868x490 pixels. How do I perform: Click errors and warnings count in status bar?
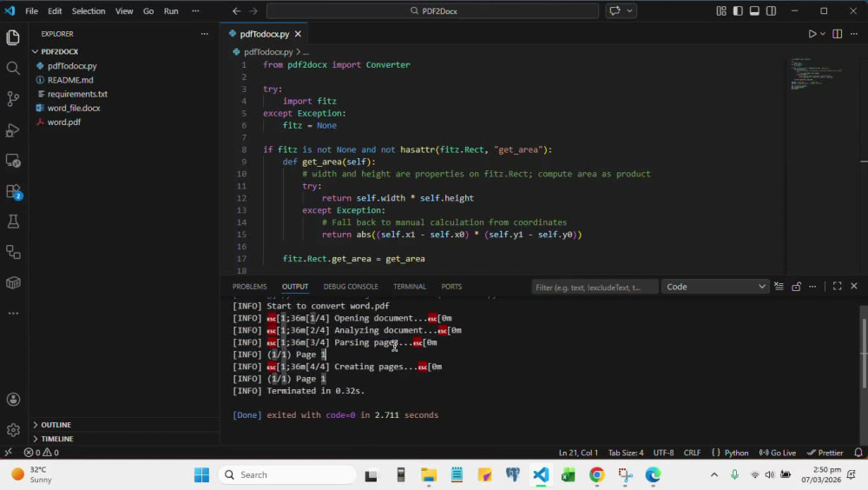tap(42, 453)
